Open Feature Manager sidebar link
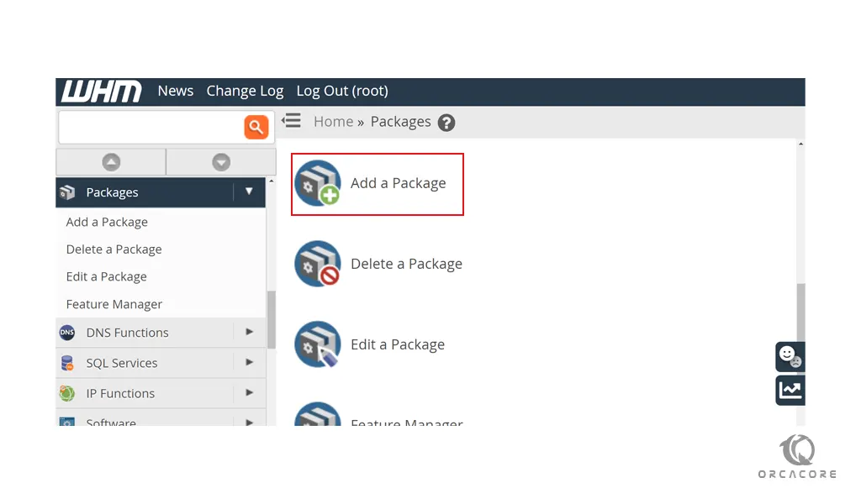Image resolution: width=861 pixels, height=504 pixels. pyautogui.click(x=114, y=304)
